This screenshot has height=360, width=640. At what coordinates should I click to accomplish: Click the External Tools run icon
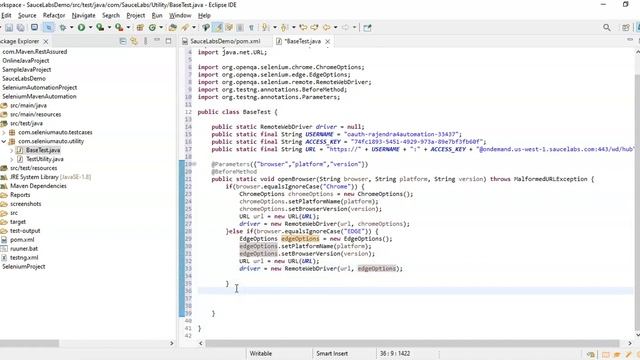coord(119,28)
